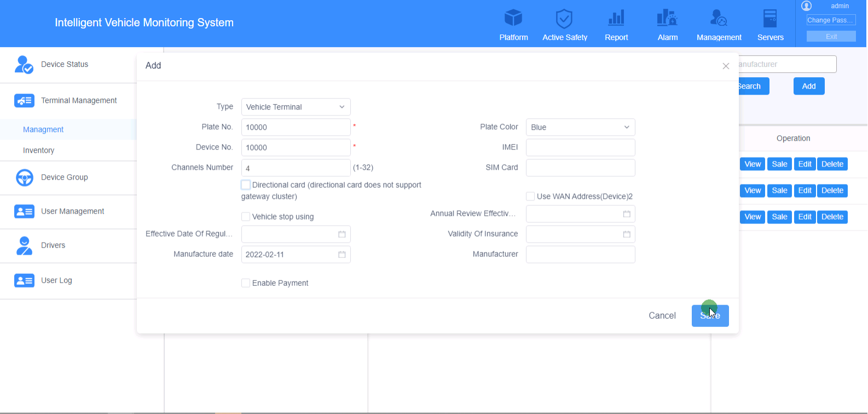This screenshot has height=414, width=868.
Task: Open the Type dropdown
Action: [x=296, y=107]
